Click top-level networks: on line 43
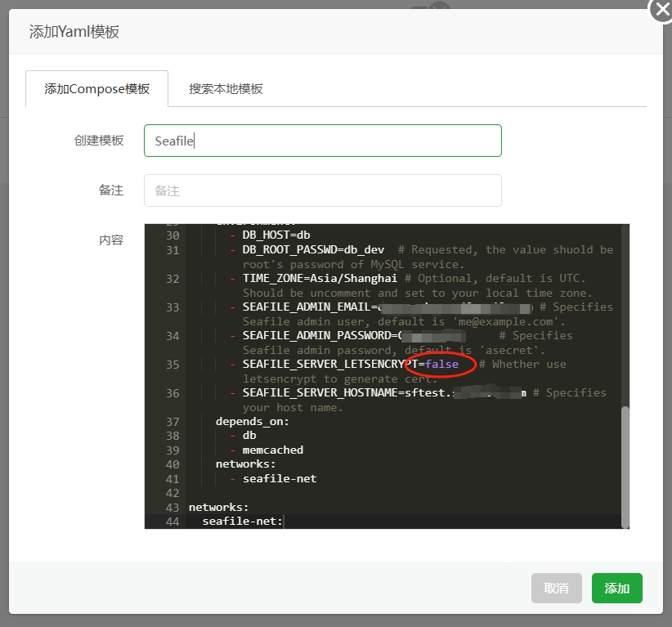Screen dimensions: 672x627 pyautogui.click(x=218, y=508)
